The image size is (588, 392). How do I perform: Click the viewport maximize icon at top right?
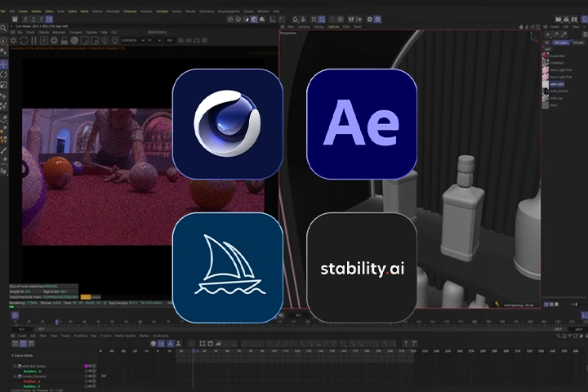(x=537, y=27)
